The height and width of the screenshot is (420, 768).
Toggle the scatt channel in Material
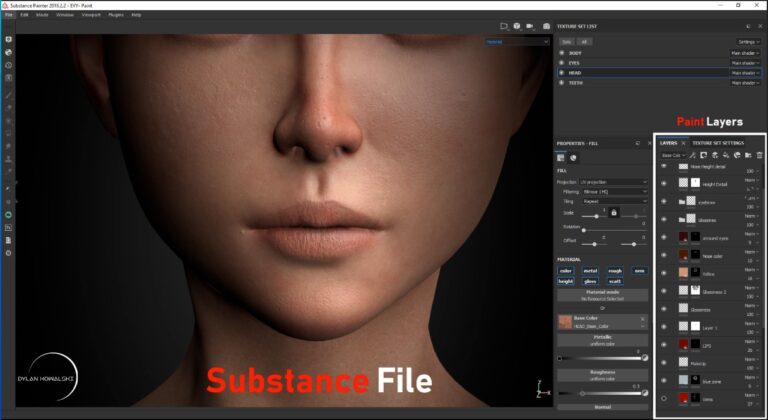coord(615,281)
